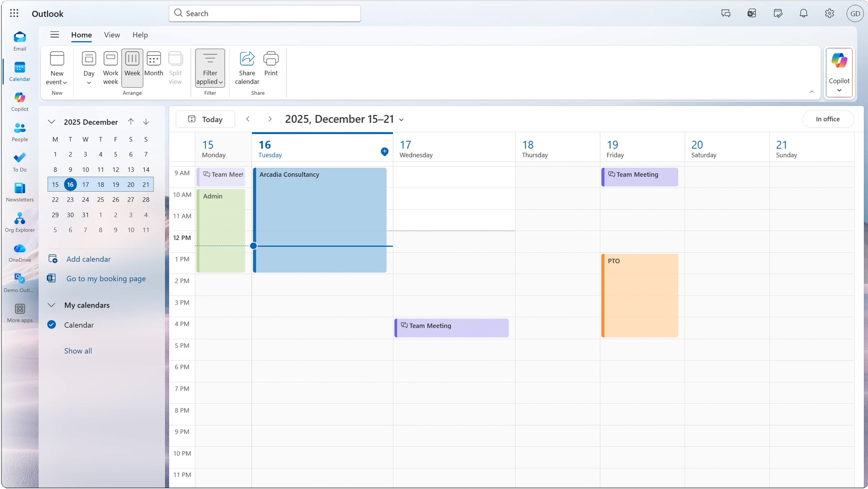The image size is (868, 489).
Task: Open the Filter applied dropdown
Action: coord(210,68)
